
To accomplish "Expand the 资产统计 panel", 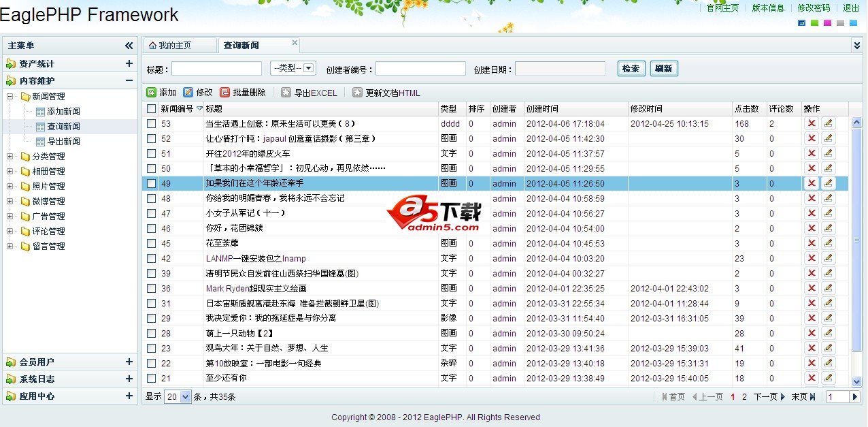I will (x=129, y=63).
